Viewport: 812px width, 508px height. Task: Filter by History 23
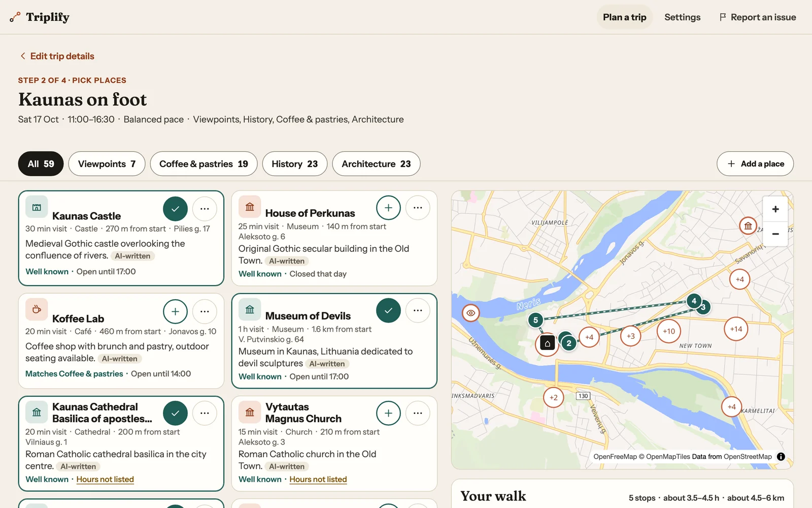(294, 164)
